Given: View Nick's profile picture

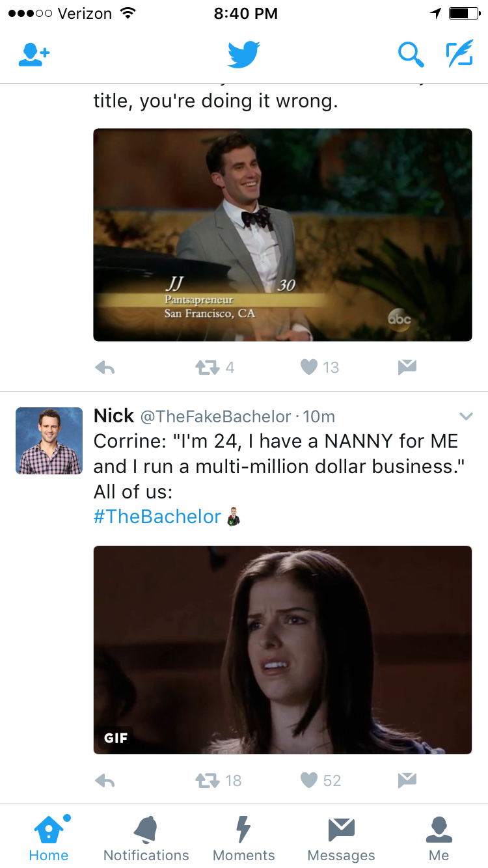Looking at the screenshot, I should [49, 441].
